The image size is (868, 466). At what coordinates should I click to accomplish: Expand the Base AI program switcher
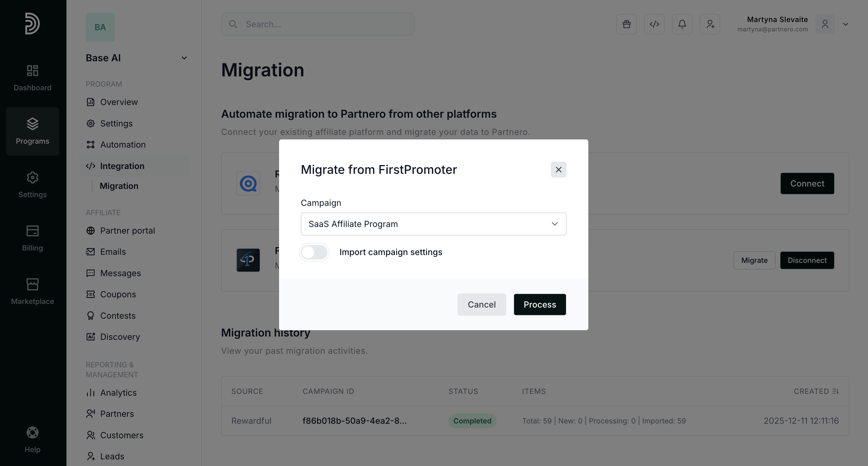click(184, 58)
